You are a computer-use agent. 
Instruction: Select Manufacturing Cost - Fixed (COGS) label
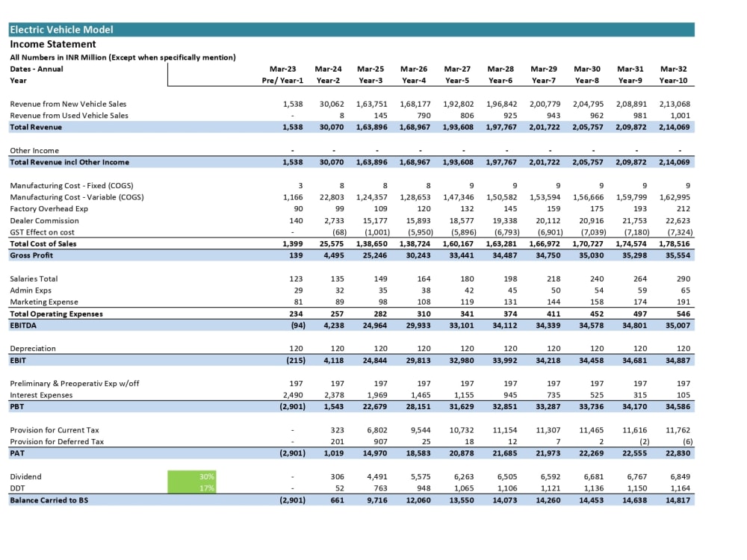(72, 186)
